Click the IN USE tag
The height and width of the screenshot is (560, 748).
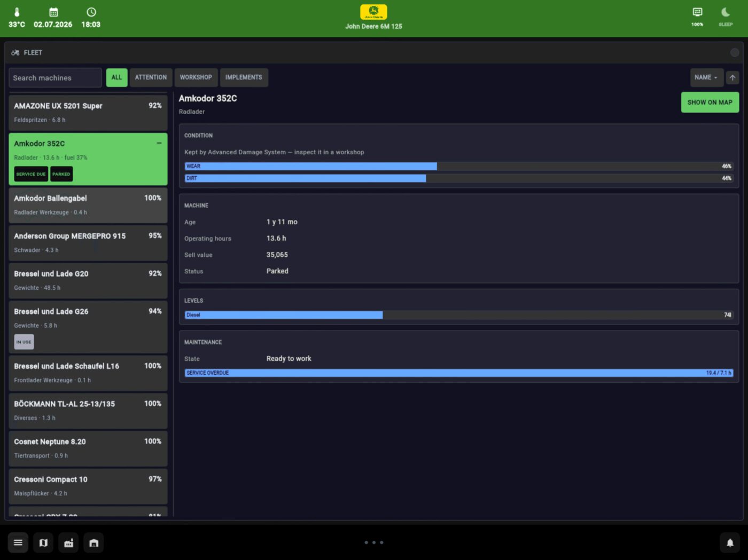tap(24, 342)
